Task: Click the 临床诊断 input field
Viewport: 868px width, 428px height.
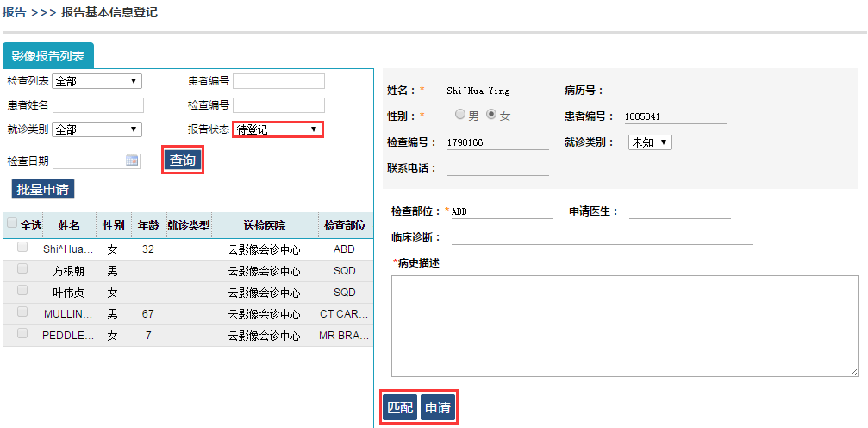Action: point(603,236)
